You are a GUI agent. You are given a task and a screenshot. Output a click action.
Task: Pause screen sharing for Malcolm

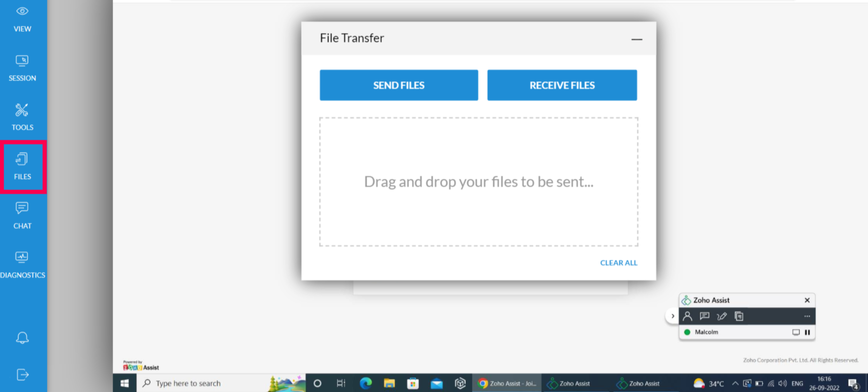[807, 332]
